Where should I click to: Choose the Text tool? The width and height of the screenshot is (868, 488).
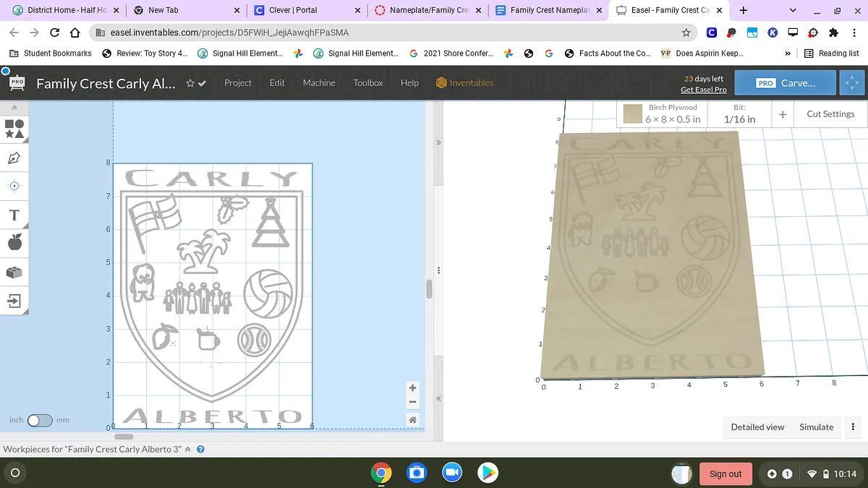14,215
